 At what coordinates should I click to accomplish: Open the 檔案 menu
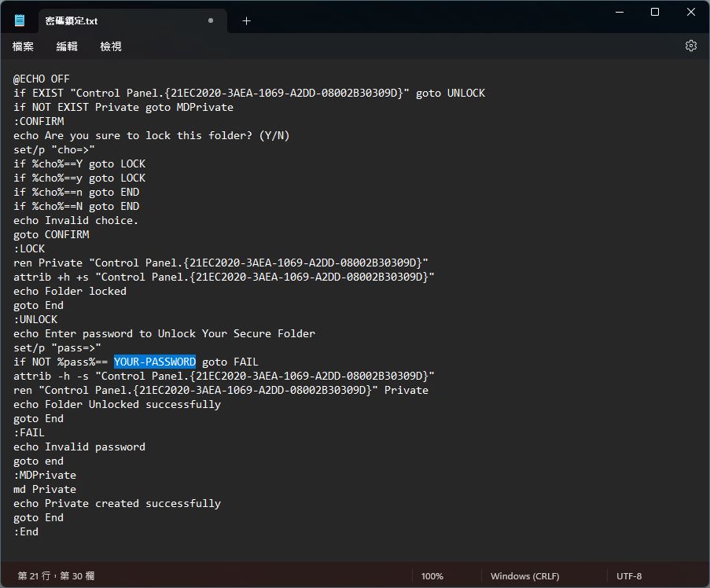23,46
